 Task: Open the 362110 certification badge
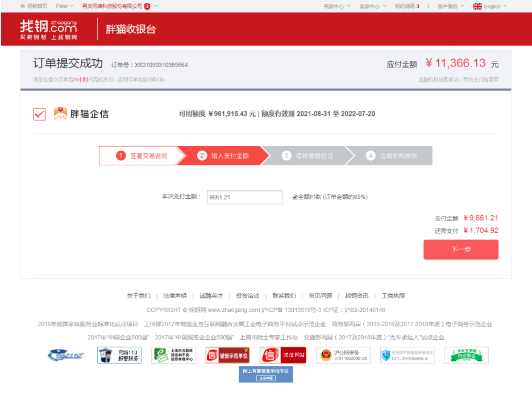66,355
